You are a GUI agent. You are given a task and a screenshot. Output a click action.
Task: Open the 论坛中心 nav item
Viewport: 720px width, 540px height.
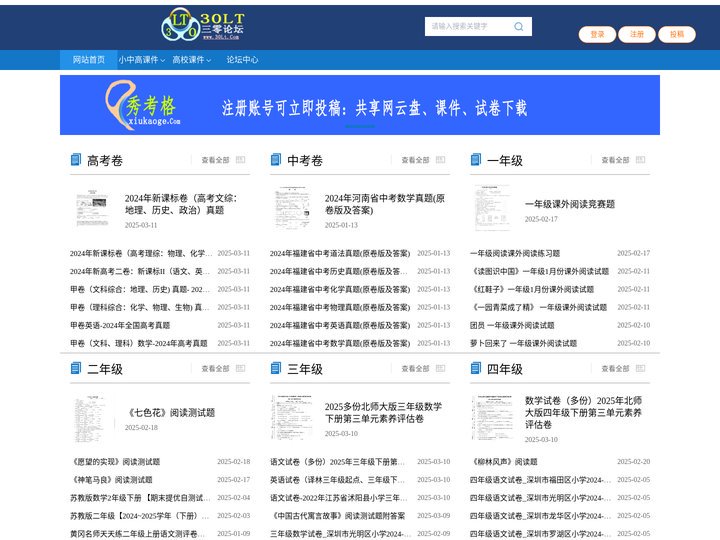[x=242, y=60]
